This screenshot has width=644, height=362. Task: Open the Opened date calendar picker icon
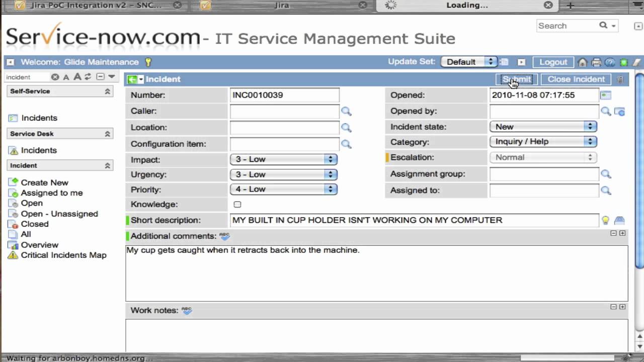[x=605, y=95]
